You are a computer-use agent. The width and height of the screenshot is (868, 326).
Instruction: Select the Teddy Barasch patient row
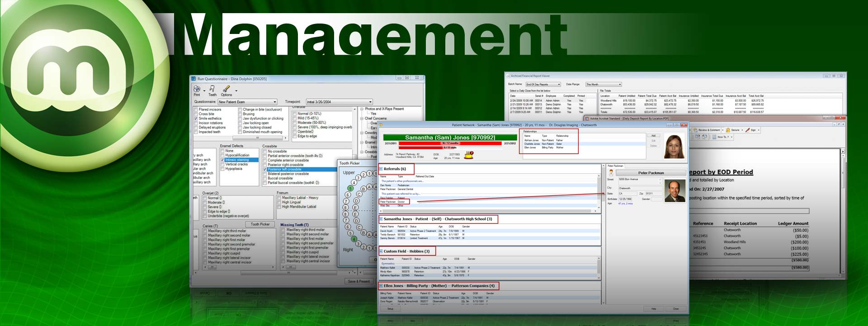pyautogui.click(x=490, y=235)
